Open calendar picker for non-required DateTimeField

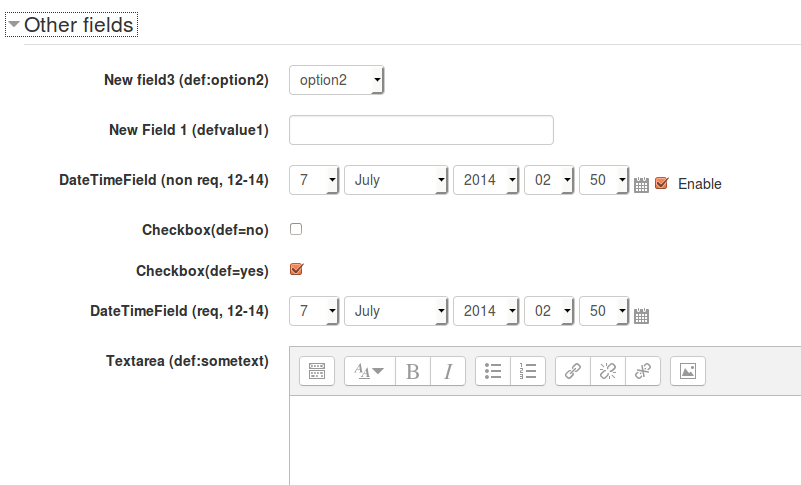coord(641,184)
